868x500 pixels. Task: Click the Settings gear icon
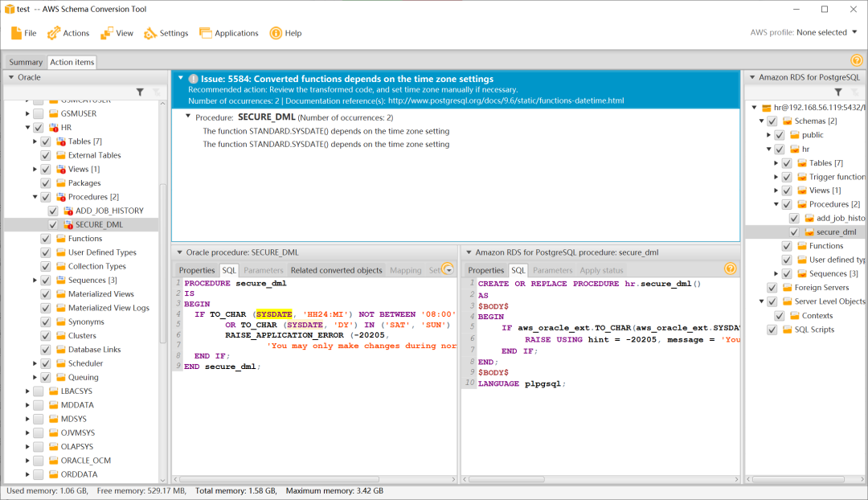[x=150, y=33]
